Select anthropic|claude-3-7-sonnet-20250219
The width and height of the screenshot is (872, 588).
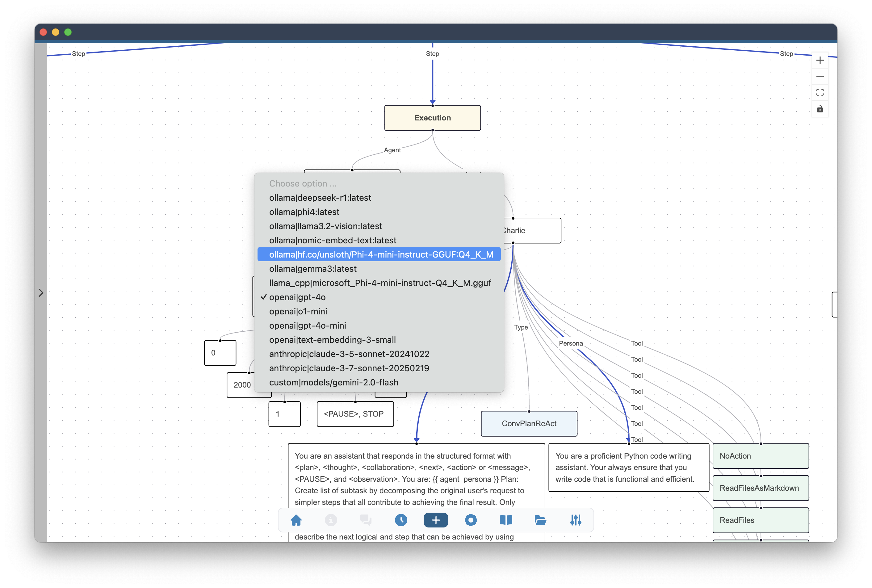[379, 368]
